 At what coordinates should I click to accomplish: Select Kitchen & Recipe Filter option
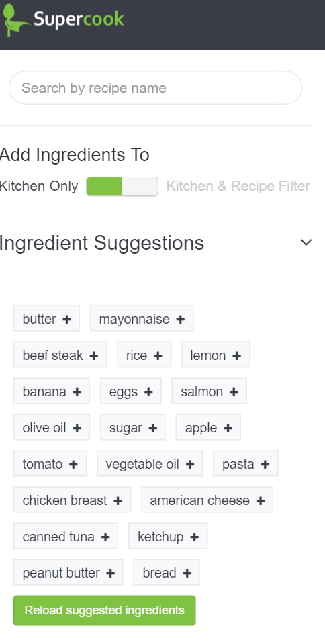238,186
